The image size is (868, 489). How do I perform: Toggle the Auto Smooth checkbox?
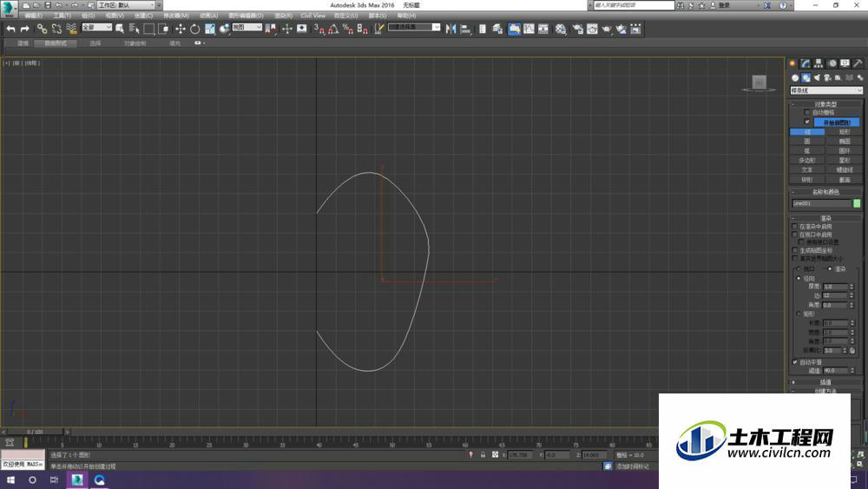pyautogui.click(x=795, y=362)
